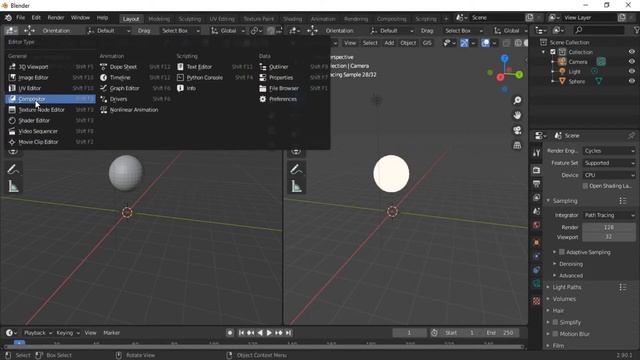Click the Z axis on the navigation gizmo
Screen dimensions: 640x360
(x=505, y=58)
